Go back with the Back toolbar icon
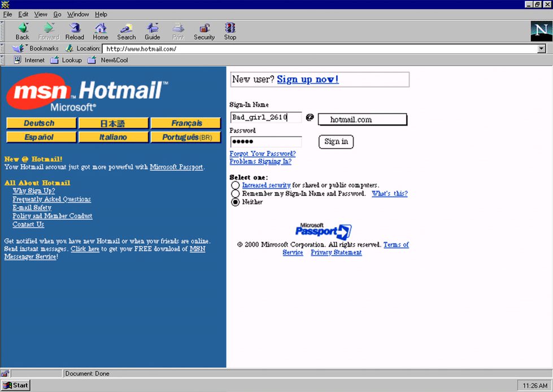553x392 pixels. (x=23, y=31)
